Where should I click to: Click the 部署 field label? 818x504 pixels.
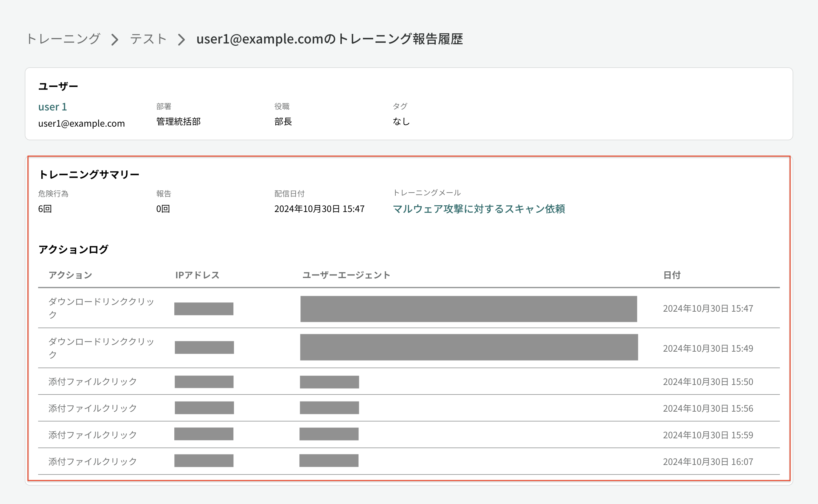pyautogui.click(x=164, y=106)
